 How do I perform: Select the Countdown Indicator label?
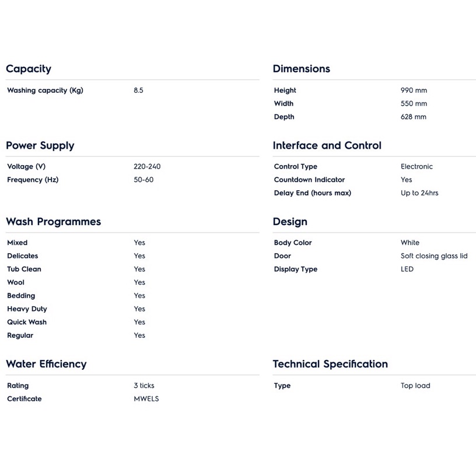pyautogui.click(x=309, y=180)
